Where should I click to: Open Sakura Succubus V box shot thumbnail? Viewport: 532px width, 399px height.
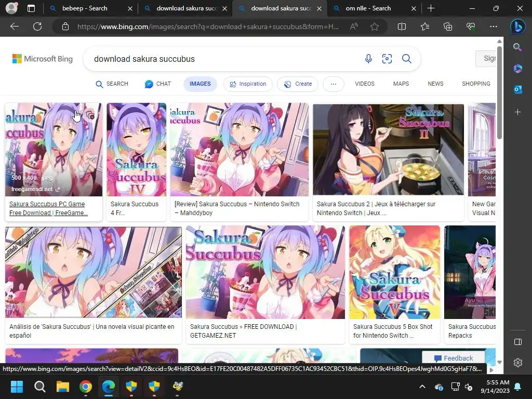point(395,272)
